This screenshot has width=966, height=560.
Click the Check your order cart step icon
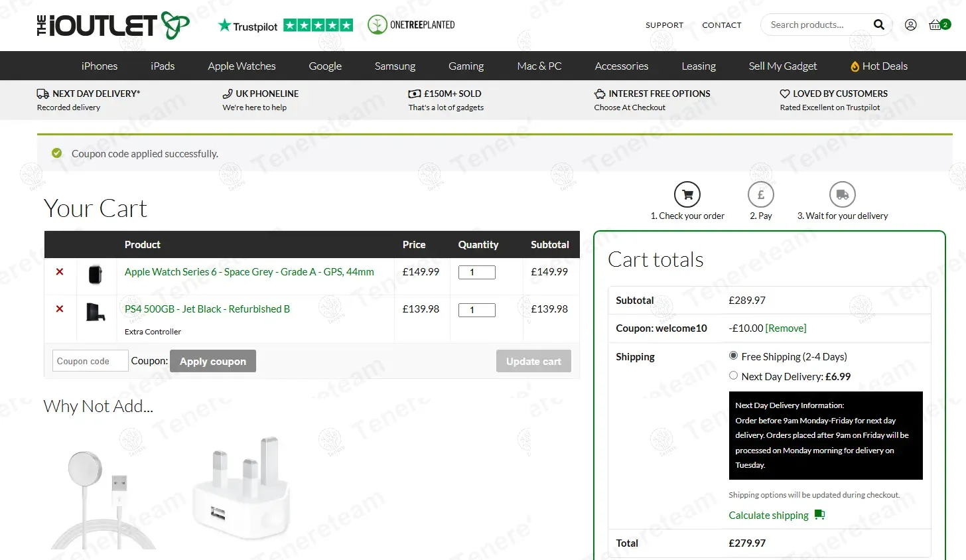[x=687, y=194]
